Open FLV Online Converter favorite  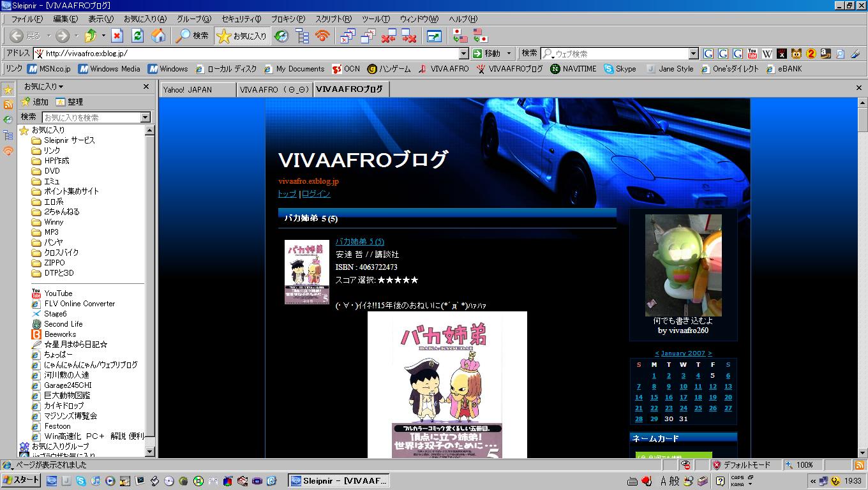(x=73, y=304)
